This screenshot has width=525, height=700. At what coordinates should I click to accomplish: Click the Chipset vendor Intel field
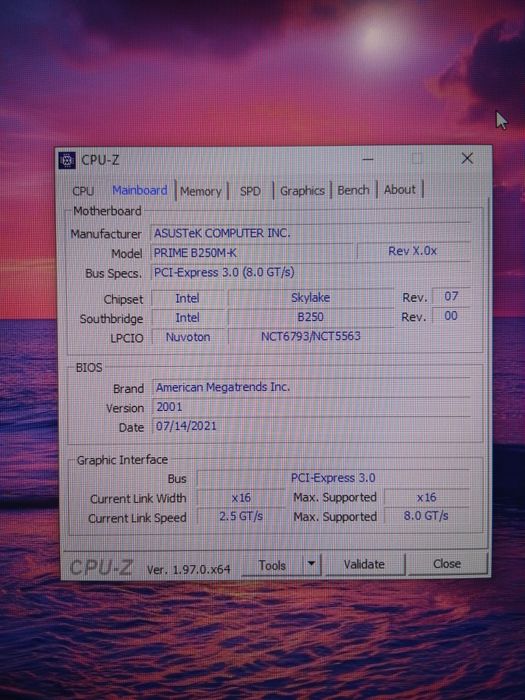pos(188,298)
